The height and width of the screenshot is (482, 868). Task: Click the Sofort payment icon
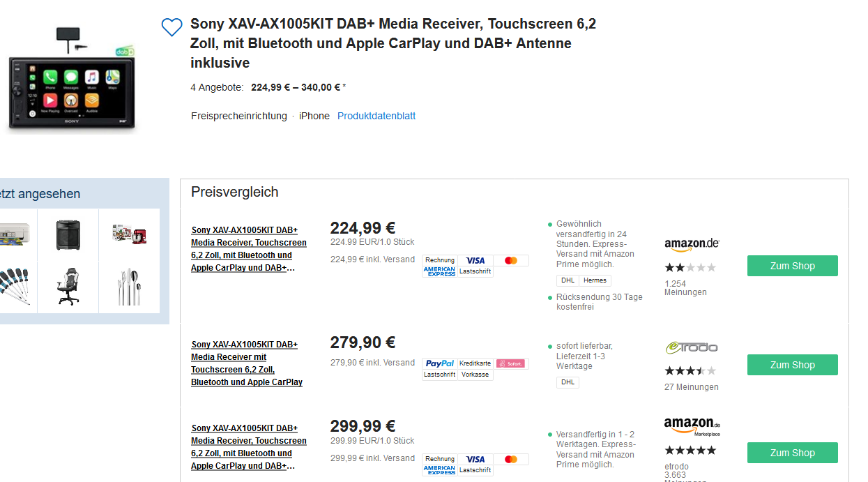(x=511, y=363)
